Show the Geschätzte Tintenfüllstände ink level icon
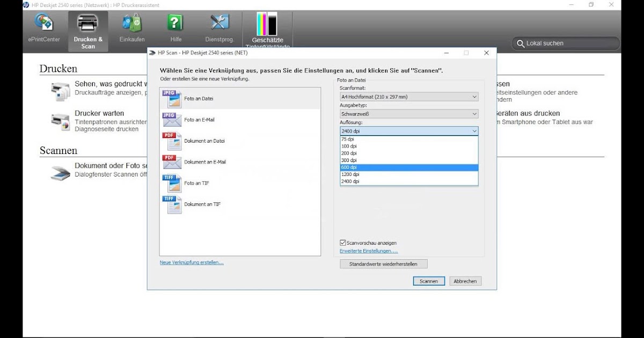Screen dimensions: 644x338 point(267,24)
